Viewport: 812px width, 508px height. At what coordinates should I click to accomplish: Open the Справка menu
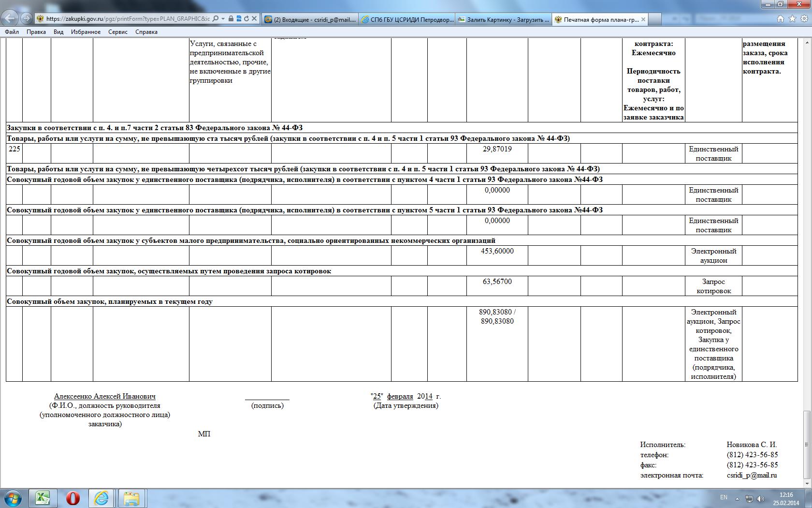146,32
